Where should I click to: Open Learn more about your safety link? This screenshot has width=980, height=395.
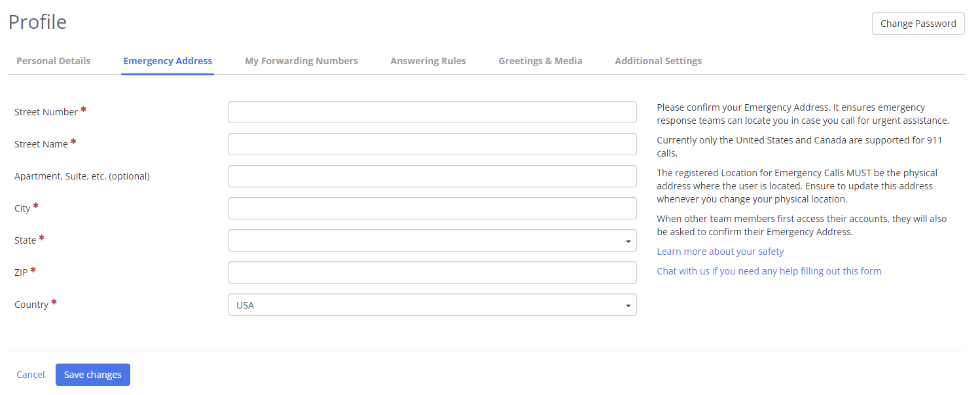click(720, 252)
